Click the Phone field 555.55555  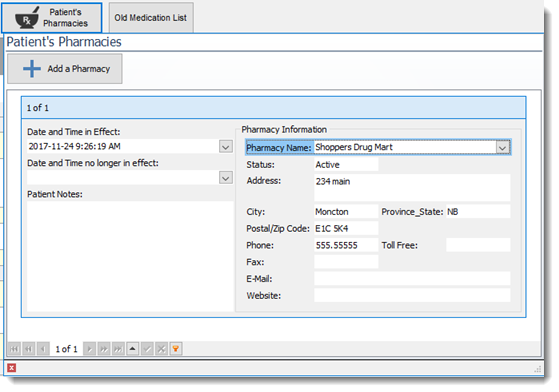click(x=346, y=245)
